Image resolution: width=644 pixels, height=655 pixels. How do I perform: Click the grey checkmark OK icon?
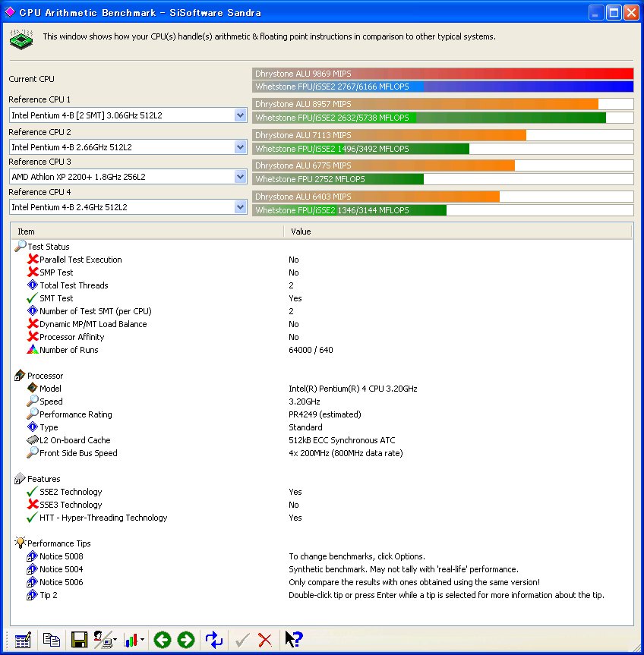[x=242, y=640]
